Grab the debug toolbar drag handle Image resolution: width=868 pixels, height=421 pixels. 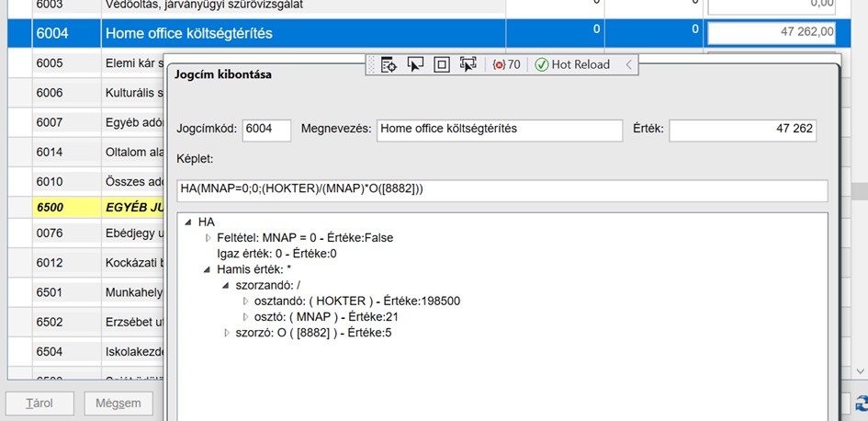tap(371, 65)
